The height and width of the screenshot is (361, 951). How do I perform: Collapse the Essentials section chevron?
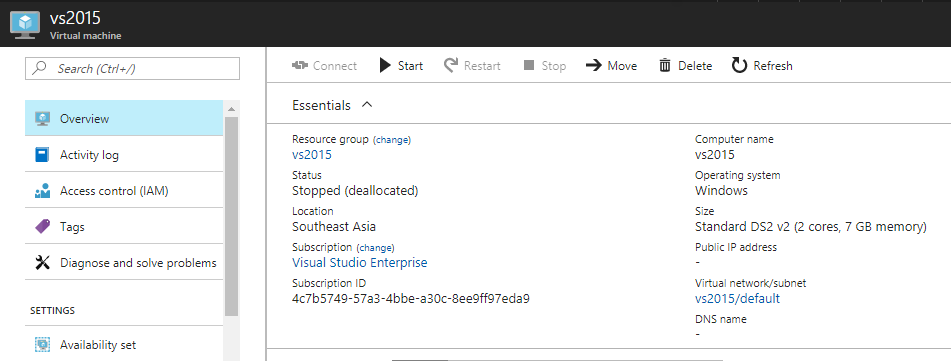366,104
